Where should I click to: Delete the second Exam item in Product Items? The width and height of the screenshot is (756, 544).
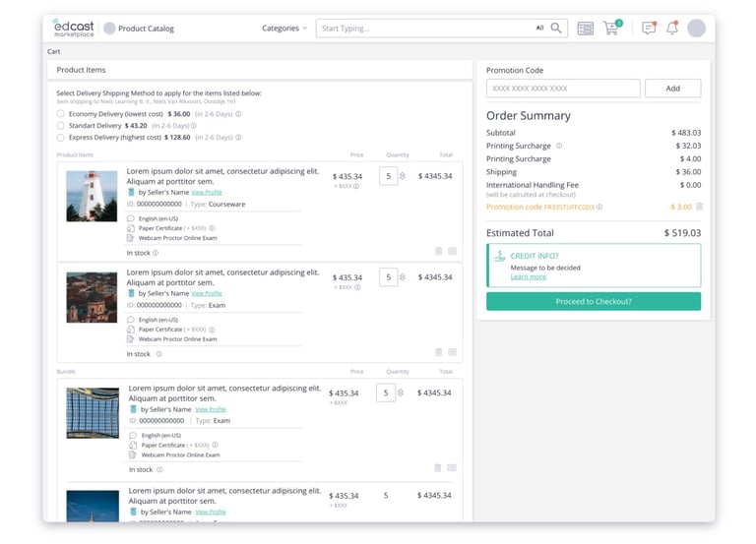[x=439, y=352]
